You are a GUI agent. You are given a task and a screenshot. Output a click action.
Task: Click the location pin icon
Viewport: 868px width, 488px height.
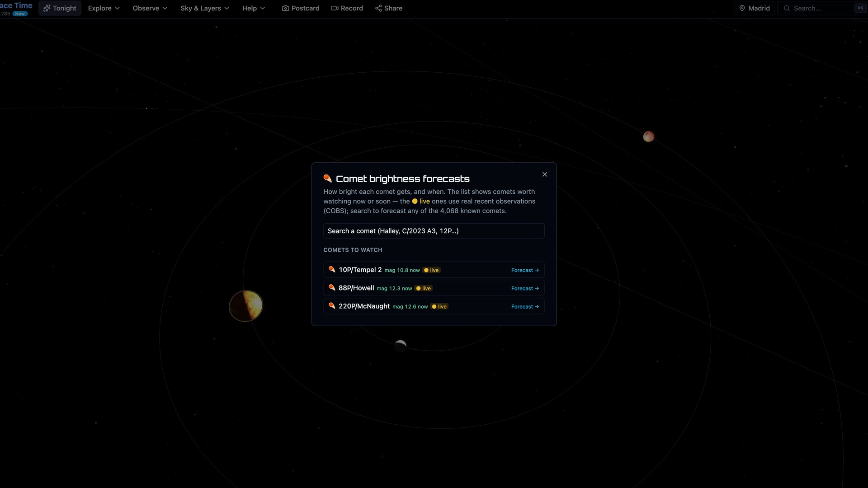coord(742,8)
